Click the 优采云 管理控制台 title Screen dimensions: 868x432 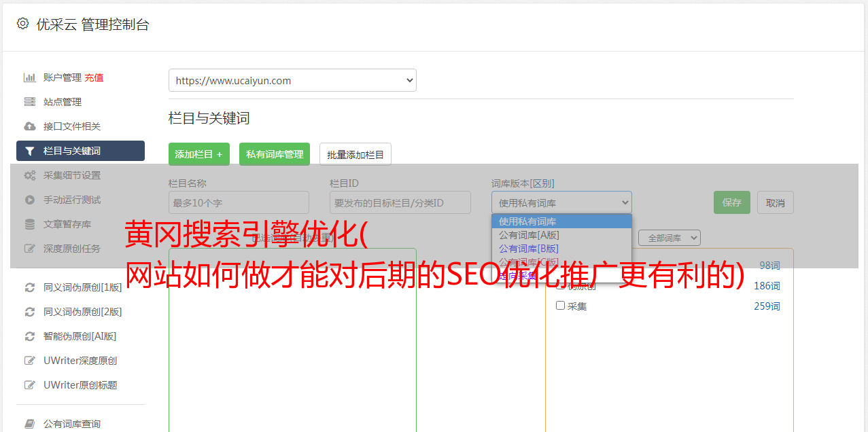pos(92,24)
